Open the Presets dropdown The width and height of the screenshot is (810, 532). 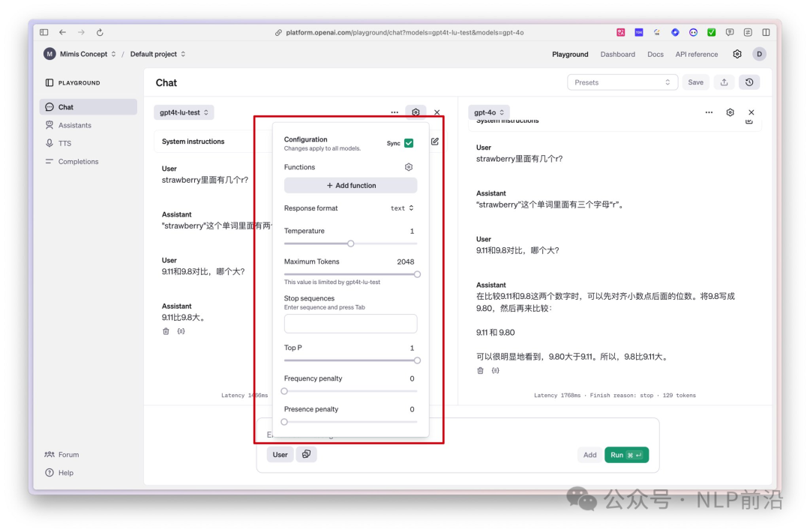coord(622,82)
